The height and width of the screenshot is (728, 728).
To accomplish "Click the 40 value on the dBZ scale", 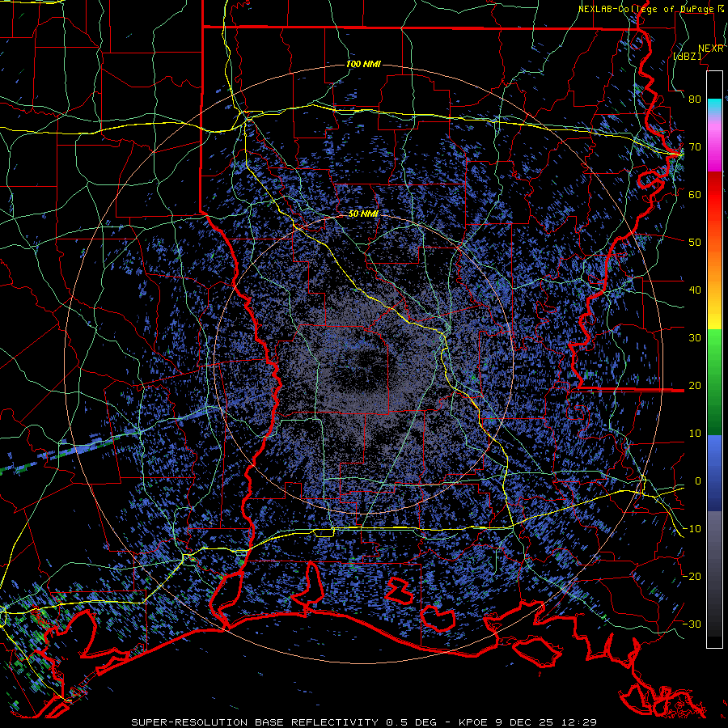I will click(695, 290).
